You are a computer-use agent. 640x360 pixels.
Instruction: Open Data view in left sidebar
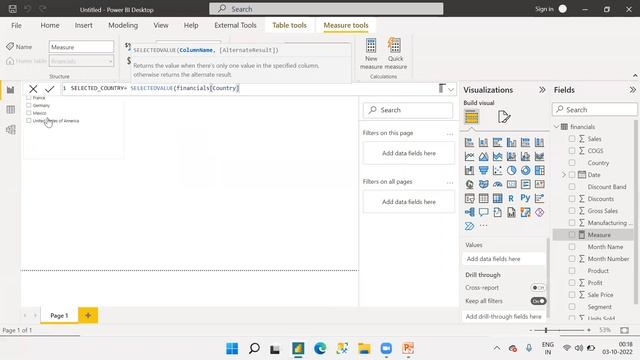click(x=11, y=109)
